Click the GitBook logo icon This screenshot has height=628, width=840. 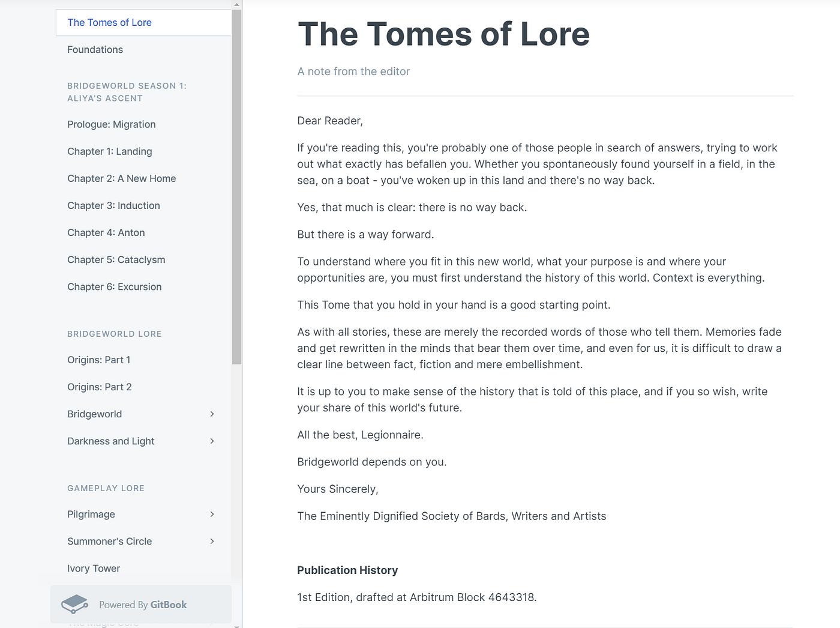74,604
